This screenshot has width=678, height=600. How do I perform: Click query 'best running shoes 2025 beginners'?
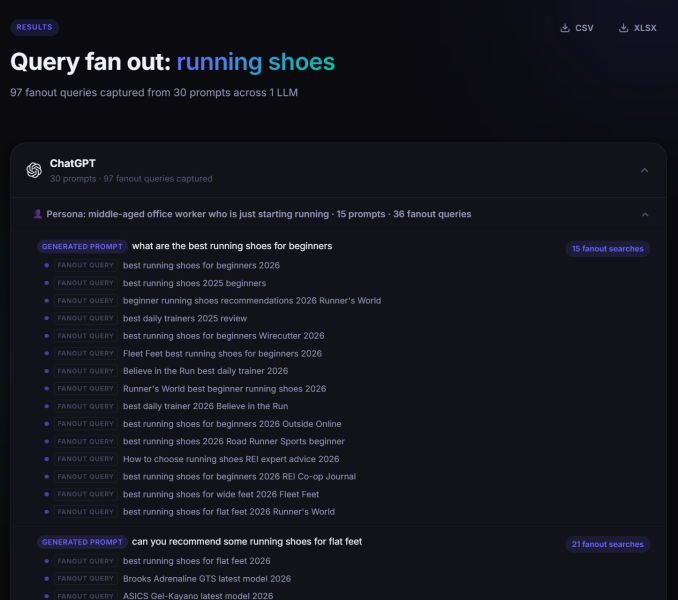(x=194, y=283)
